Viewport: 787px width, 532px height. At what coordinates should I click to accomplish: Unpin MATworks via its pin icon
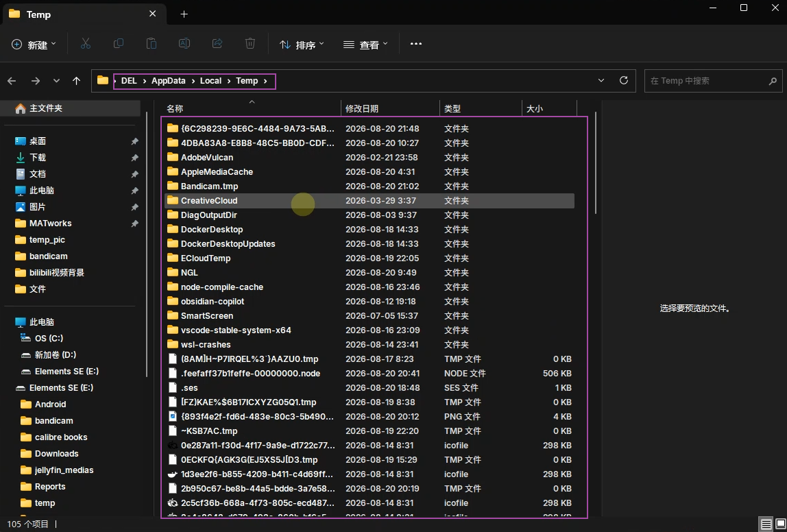[134, 223]
